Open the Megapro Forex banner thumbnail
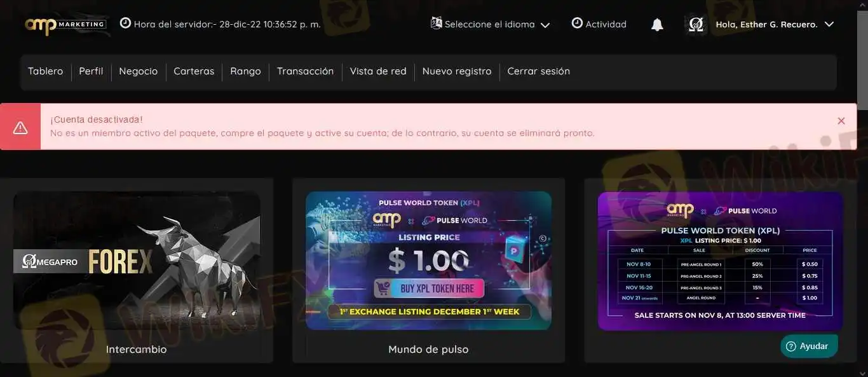This screenshot has height=377, width=868. point(137,261)
